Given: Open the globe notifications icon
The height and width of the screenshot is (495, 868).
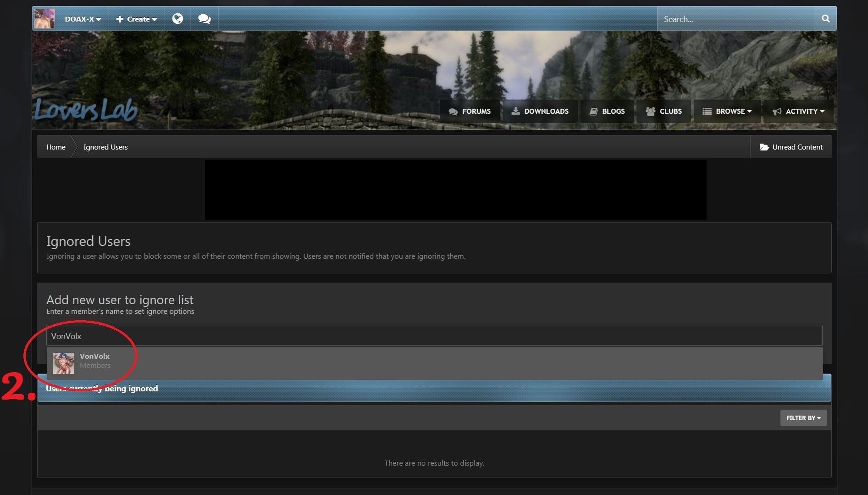Looking at the screenshot, I should coord(177,19).
